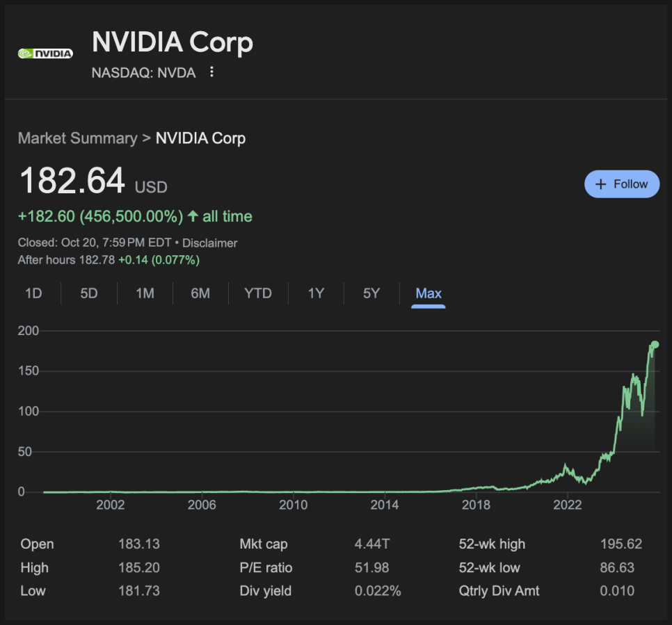The image size is (672, 625).
Task: Click the green up arrow icon
Action: 192,217
